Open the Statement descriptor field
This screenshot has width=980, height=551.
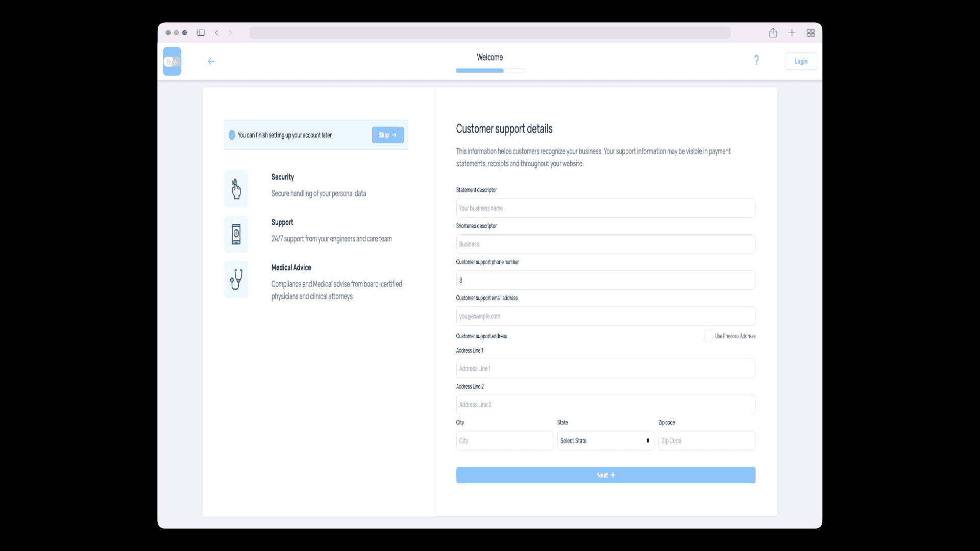tap(605, 207)
